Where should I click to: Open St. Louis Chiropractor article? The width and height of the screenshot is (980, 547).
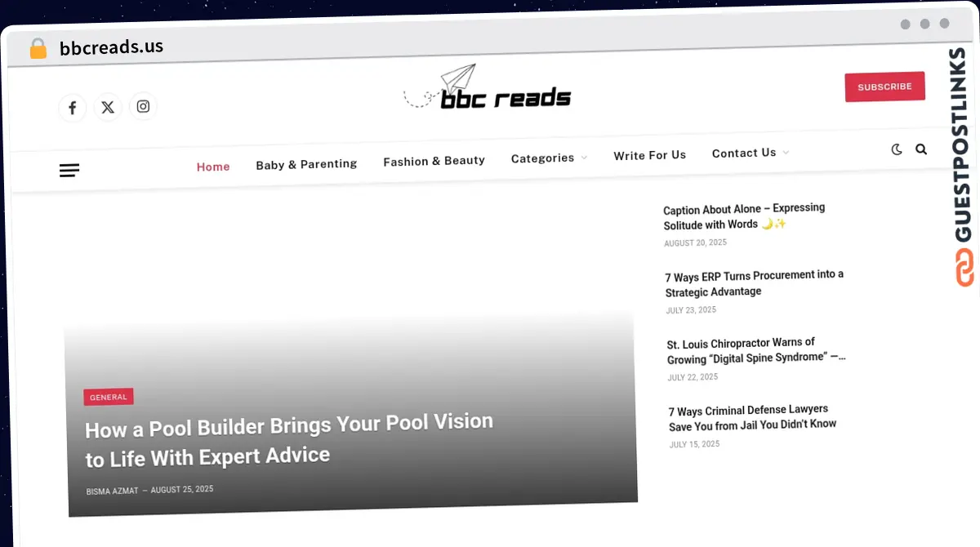[756, 350]
